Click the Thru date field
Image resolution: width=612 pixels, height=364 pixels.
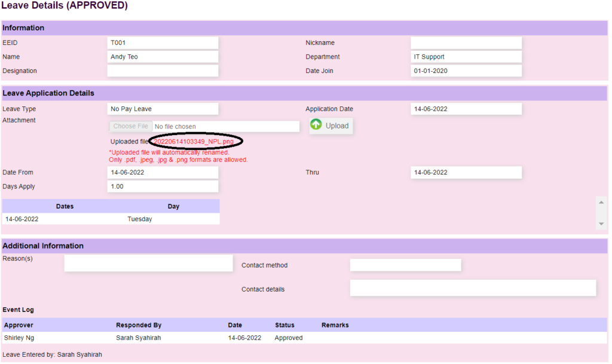(466, 173)
